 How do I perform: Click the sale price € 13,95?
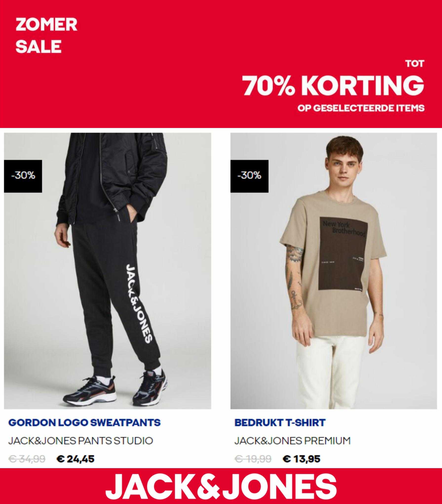point(302,459)
